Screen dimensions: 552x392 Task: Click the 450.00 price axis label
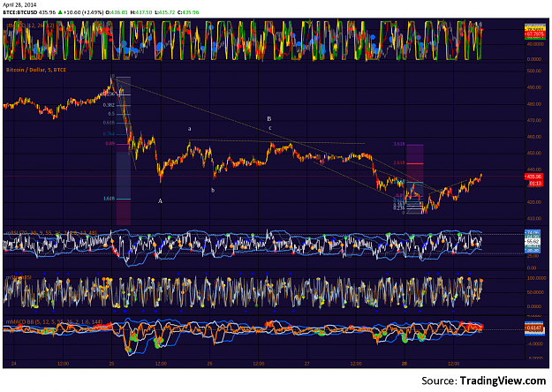pyautogui.click(x=533, y=153)
